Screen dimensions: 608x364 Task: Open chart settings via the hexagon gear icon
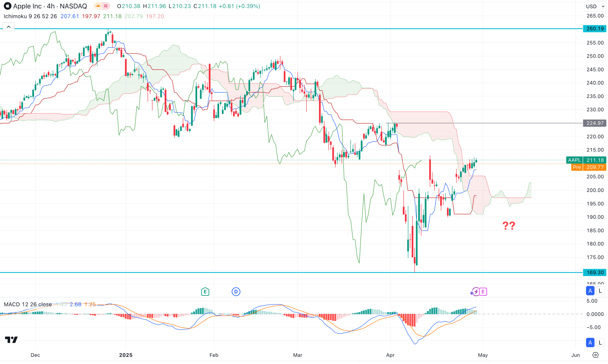(x=595, y=355)
